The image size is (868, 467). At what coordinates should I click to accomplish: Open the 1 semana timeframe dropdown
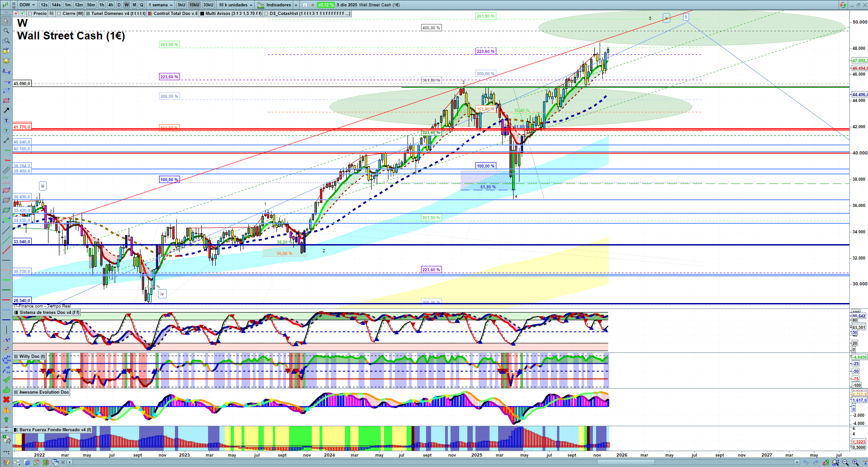coord(160,5)
